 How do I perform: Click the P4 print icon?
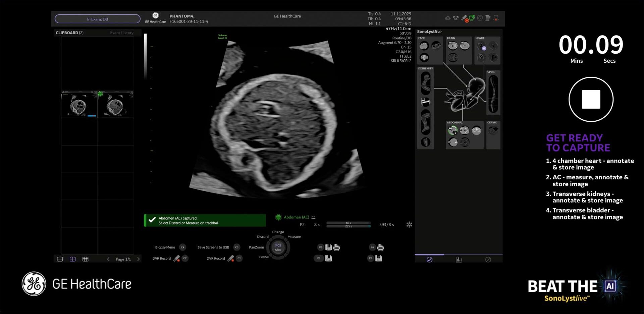tap(380, 247)
